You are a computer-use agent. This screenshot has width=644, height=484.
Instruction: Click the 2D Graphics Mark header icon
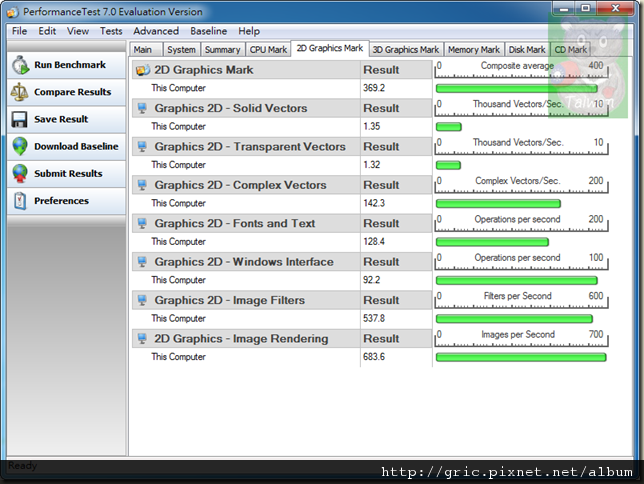143,70
